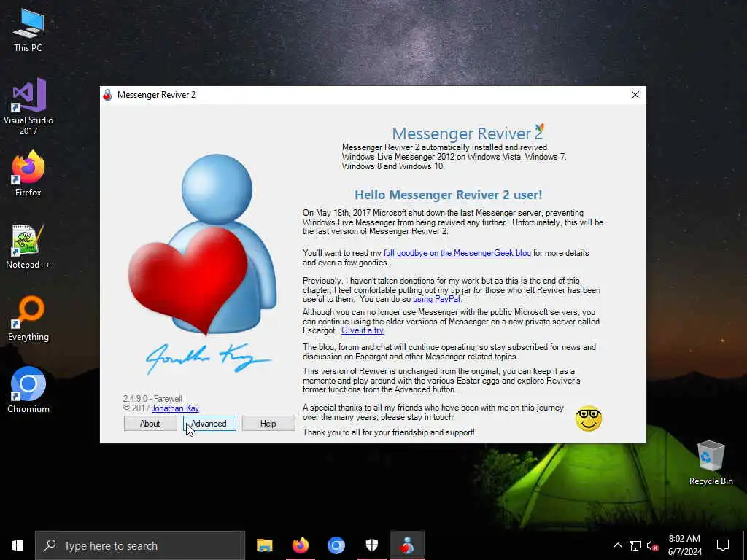Open the notification center icon
The height and width of the screenshot is (560, 747).
click(723, 545)
